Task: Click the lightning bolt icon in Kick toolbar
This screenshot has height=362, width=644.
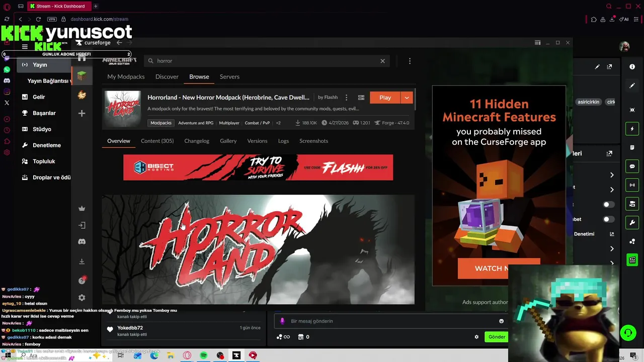Action: (x=632, y=129)
